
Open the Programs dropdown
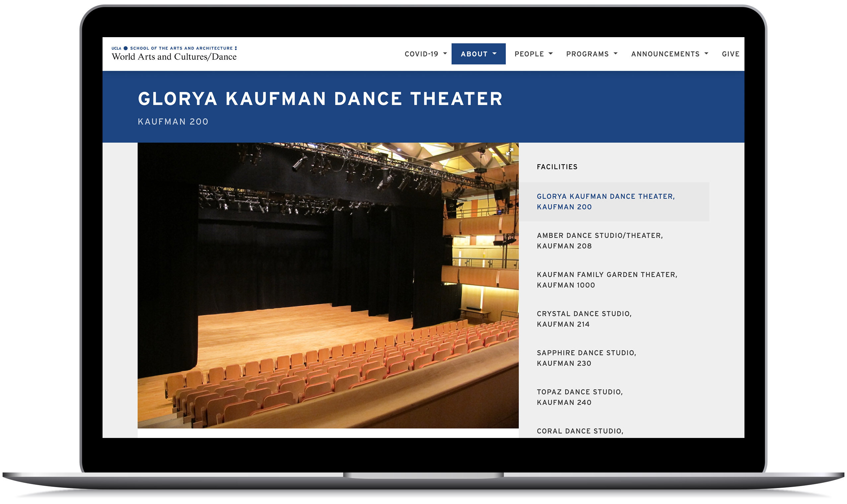pyautogui.click(x=591, y=54)
